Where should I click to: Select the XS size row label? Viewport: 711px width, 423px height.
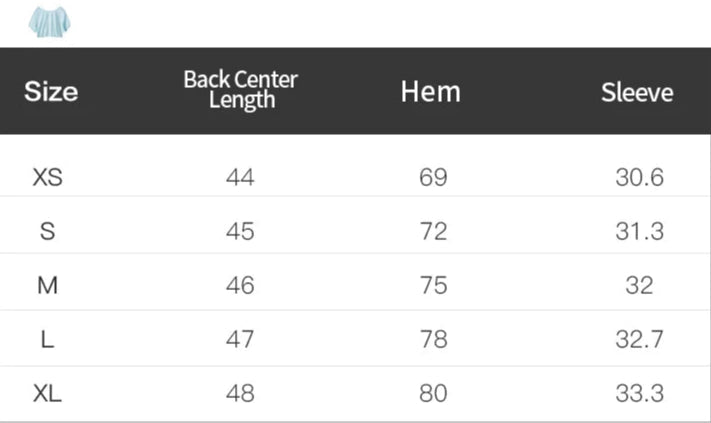click(48, 178)
